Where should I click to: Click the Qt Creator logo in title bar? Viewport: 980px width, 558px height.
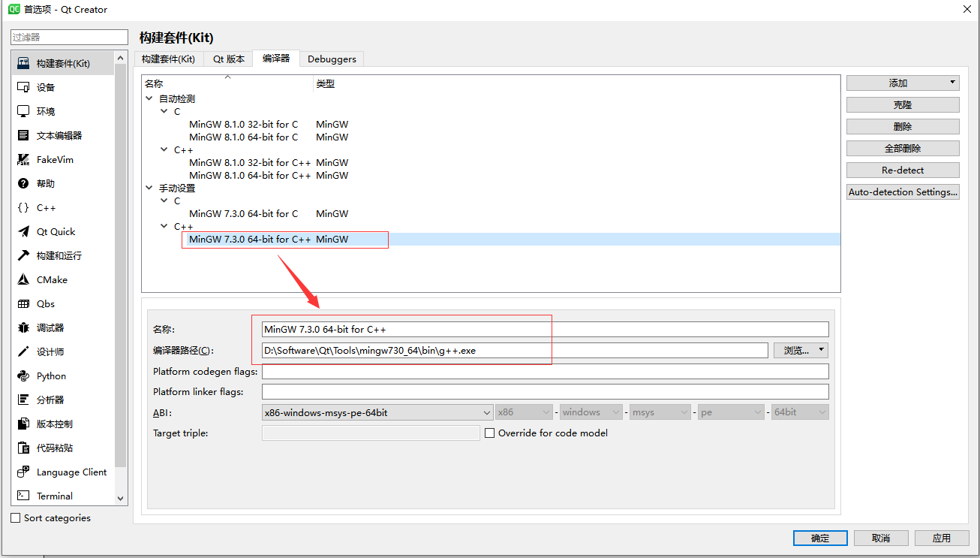pyautogui.click(x=14, y=9)
